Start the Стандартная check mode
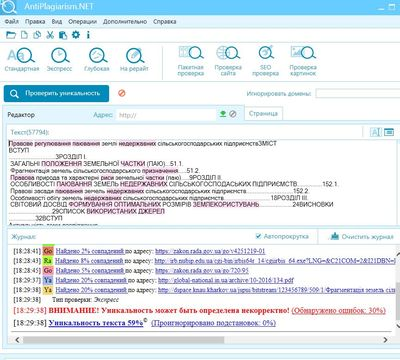 coord(22,60)
